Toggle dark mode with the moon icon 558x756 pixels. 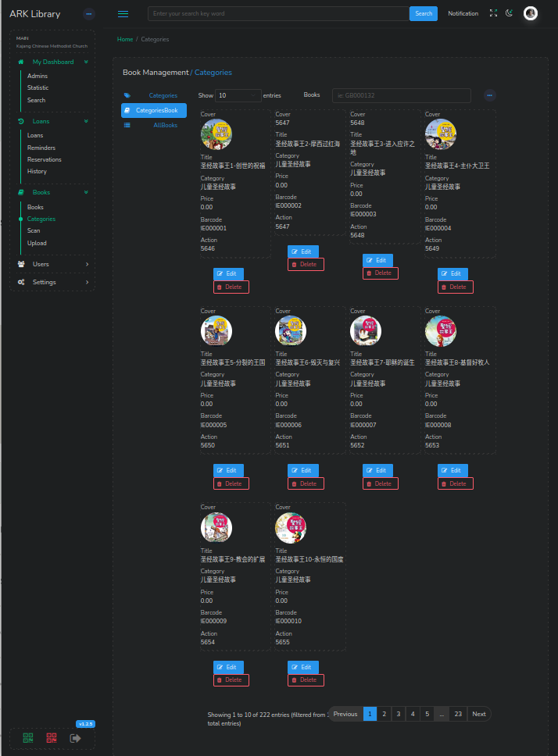[x=510, y=13]
